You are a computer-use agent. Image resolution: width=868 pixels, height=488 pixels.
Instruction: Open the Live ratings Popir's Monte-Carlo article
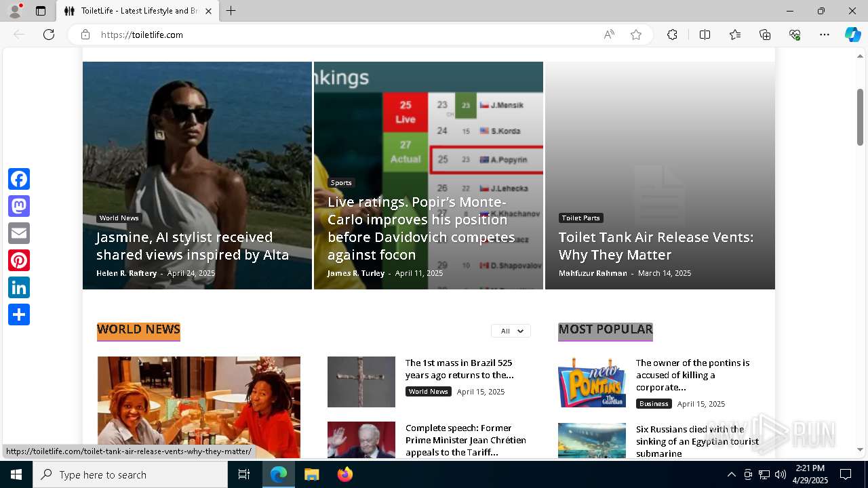421,228
